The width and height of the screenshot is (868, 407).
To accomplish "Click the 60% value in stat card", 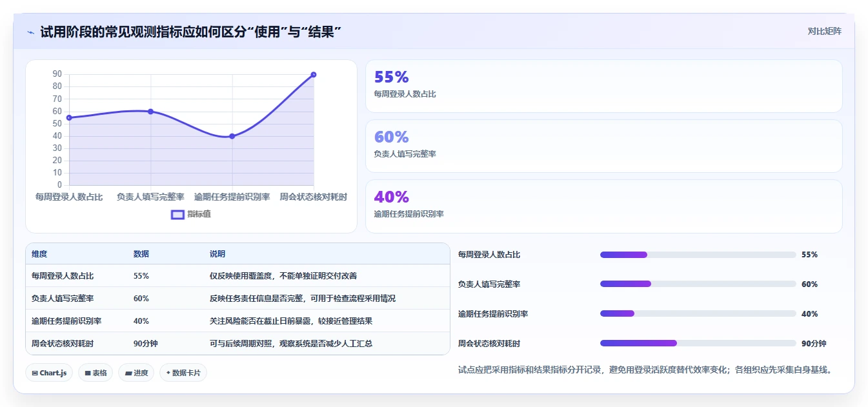I will click(391, 137).
